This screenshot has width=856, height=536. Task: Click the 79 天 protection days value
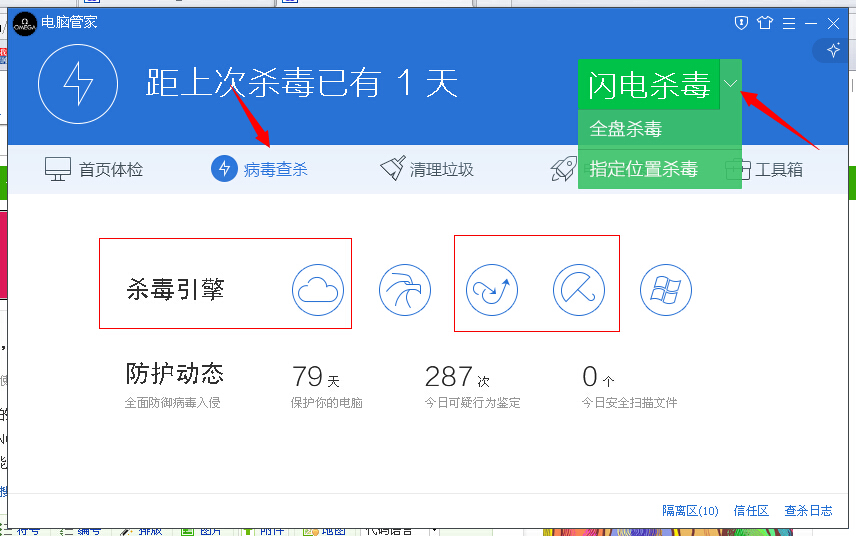(316, 377)
